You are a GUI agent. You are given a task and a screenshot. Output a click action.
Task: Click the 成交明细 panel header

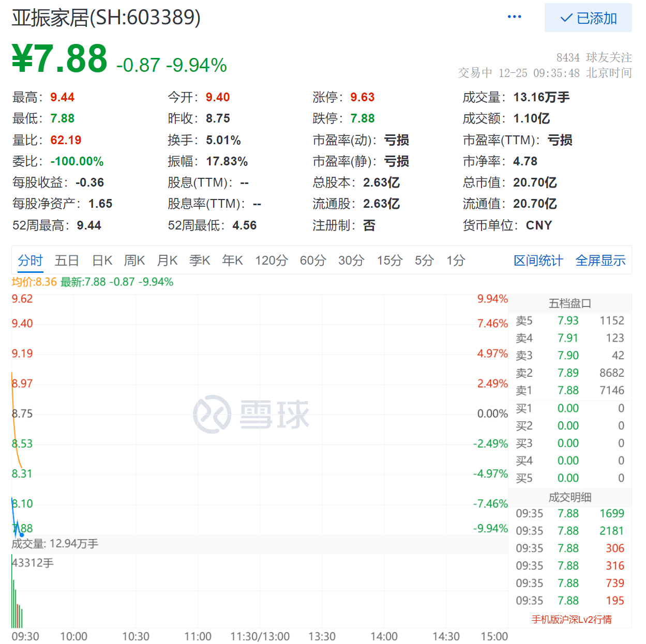point(570,497)
